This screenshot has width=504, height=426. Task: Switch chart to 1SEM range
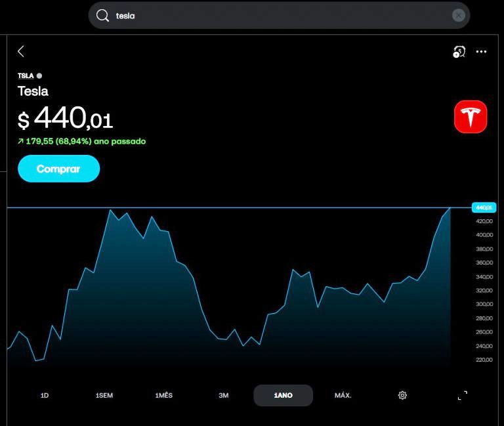tap(104, 395)
